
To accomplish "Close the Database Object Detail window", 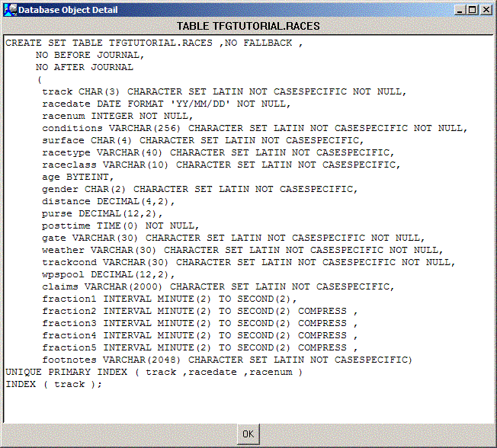I will point(486,10).
